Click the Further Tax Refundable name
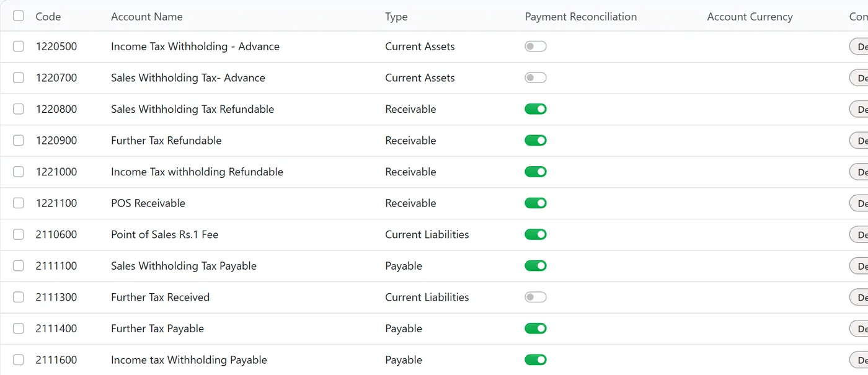The image size is (868, 375). point(166,140)
